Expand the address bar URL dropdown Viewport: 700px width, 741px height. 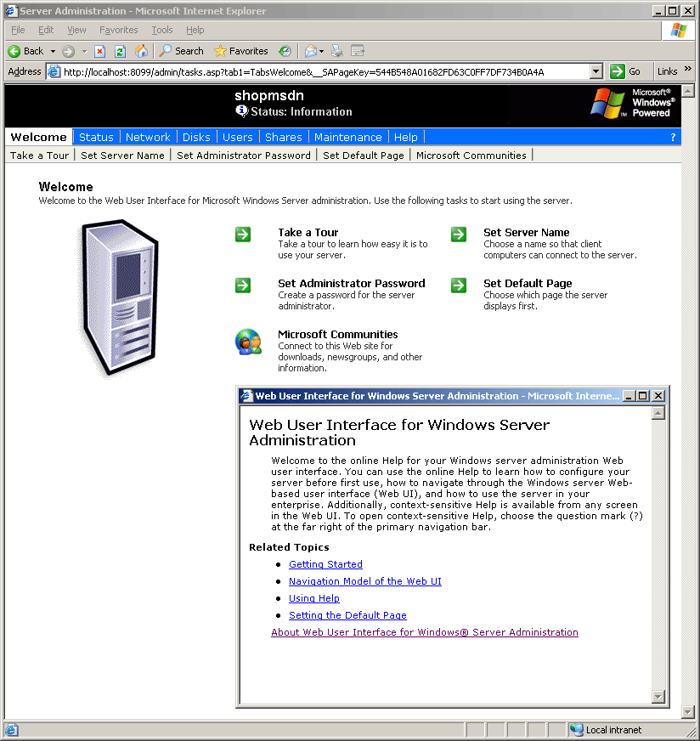click(596, 72)
